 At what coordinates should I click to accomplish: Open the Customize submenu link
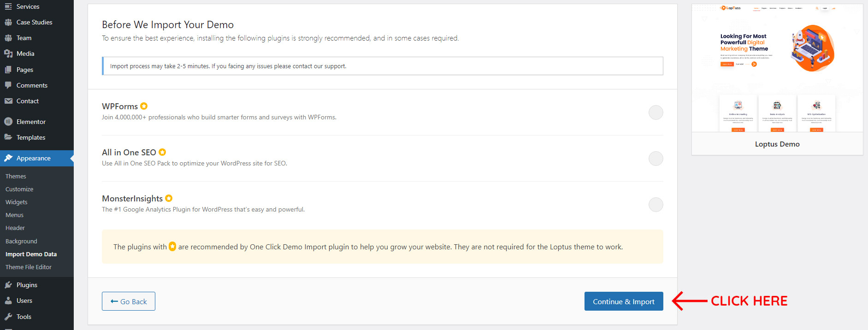coord(19,189)
